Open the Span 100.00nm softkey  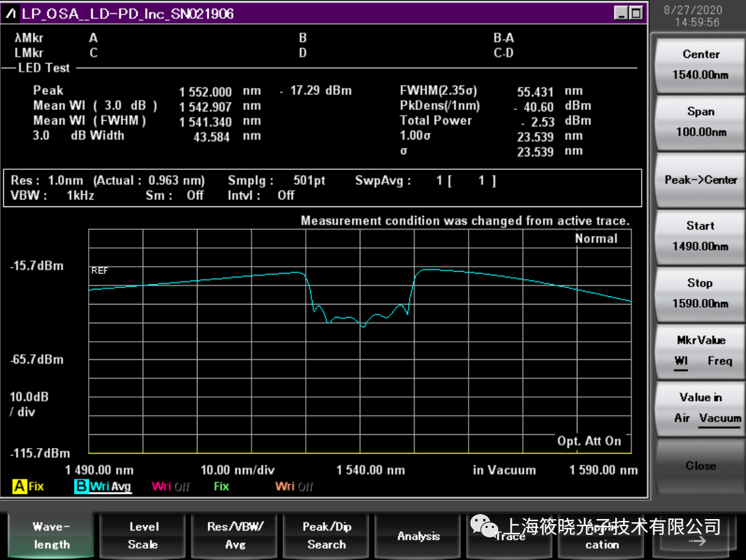tap(700, 122)
